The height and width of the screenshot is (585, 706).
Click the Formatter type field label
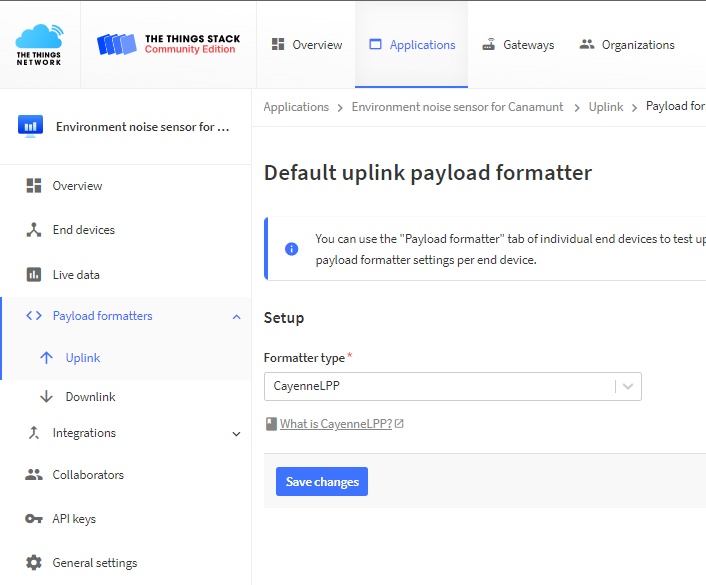click(x=304, y=358)
